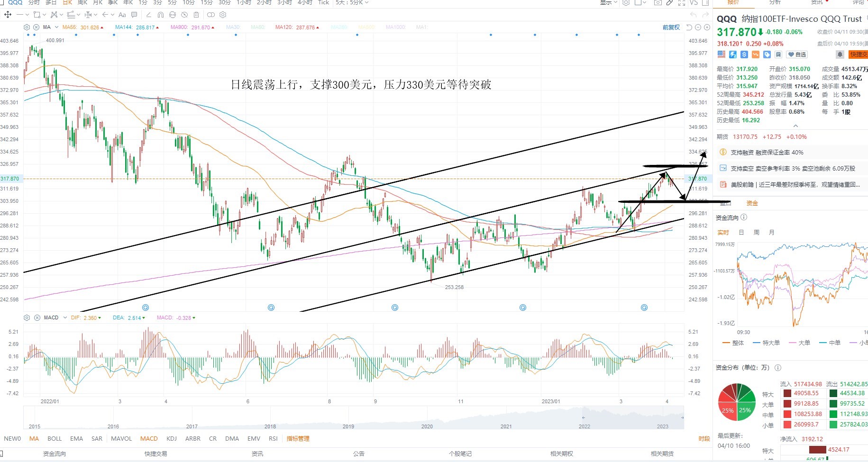Expand the rectangle shape tool dropdown
868x462 pixels.
(44, 15)
